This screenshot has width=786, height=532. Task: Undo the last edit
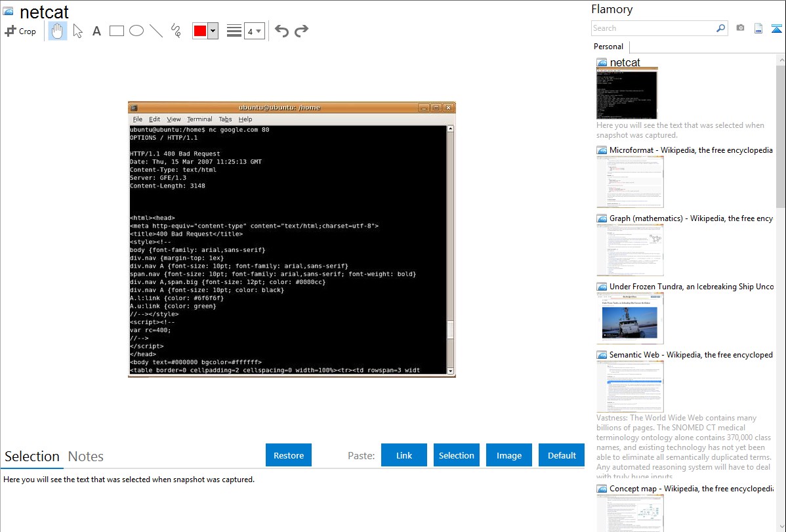[x=281, y=31]
